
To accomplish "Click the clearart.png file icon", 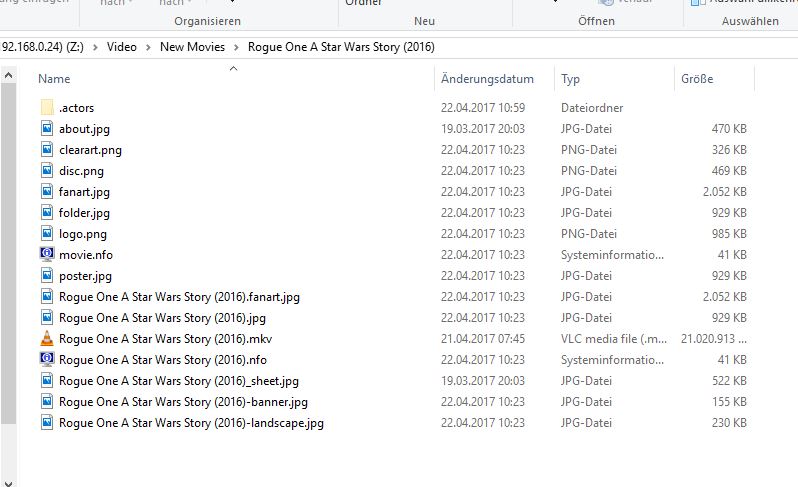I will click(x=47, y=150).
